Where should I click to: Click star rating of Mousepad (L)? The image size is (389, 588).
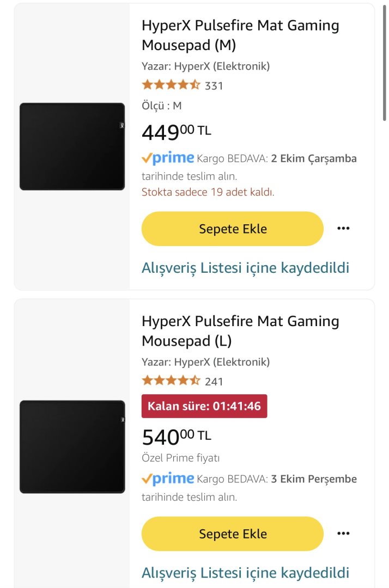[x=171, y=381]
